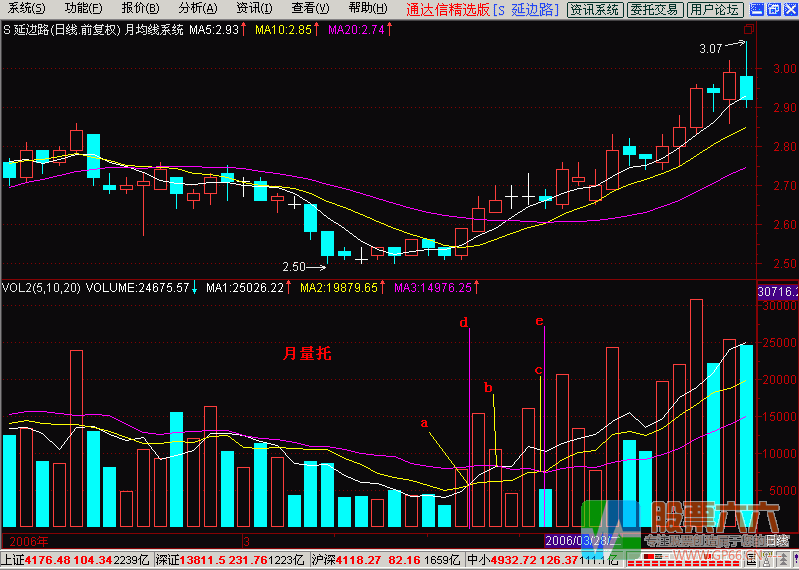Click the up arrow beside MA1:25026.22
The width and height of the screenshot is (799, 570).
click(x=289, y=288)
